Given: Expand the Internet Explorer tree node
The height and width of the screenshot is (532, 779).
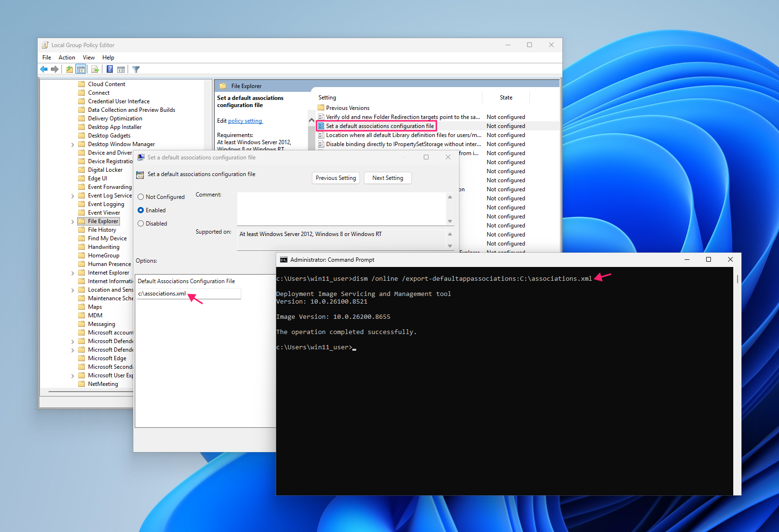Looking at the screenshot, I should click(72, 273).
